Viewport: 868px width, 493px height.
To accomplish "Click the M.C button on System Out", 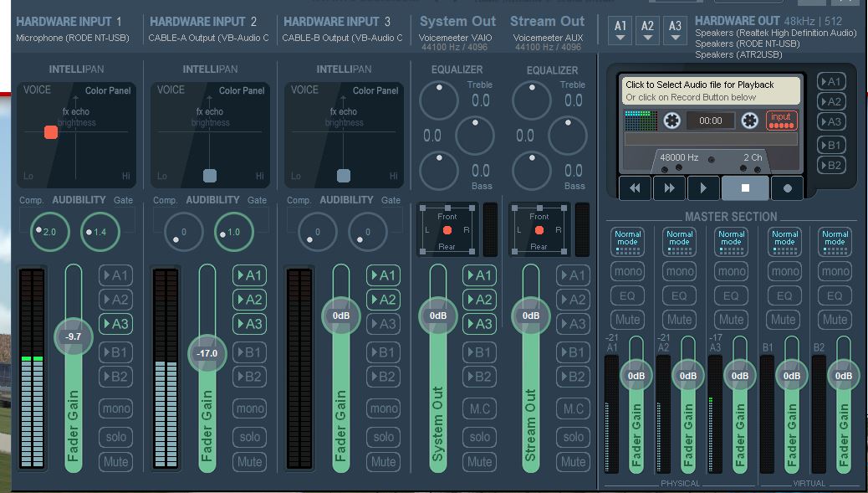I will [x=479, y=408].
